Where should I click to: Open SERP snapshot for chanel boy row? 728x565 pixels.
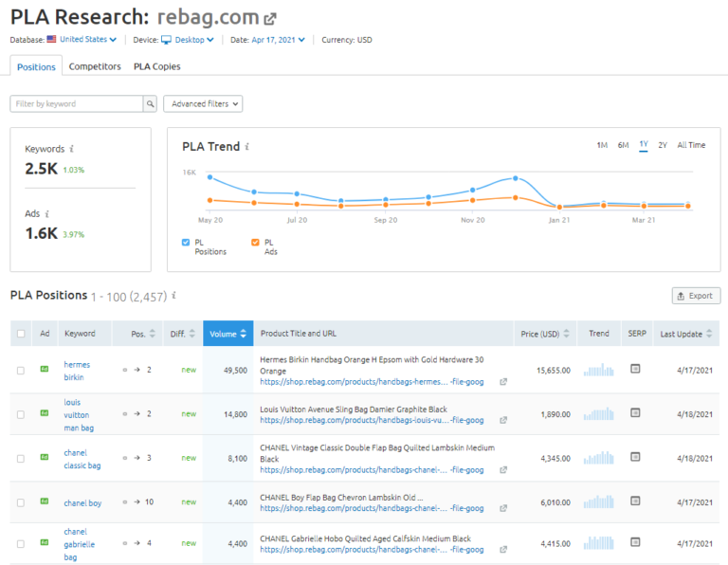[635, 501]
